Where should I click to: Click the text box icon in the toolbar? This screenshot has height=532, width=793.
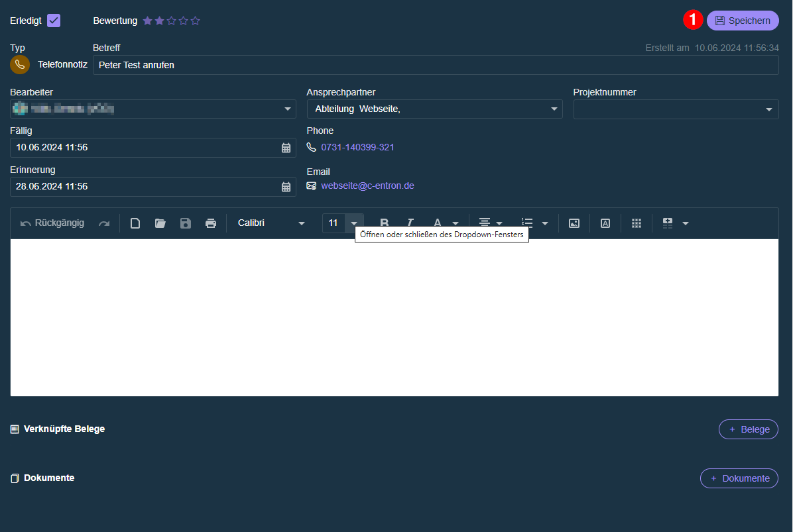click(605, 223)
